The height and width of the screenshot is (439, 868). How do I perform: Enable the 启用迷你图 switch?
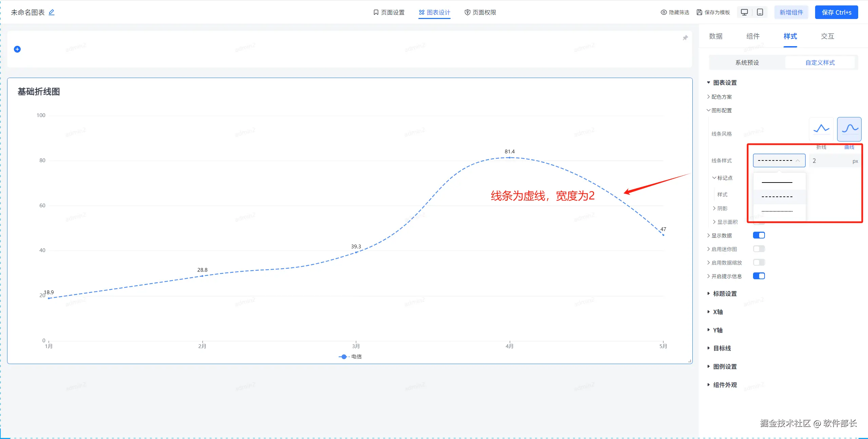pyautogui.click(x=759, y=249)
